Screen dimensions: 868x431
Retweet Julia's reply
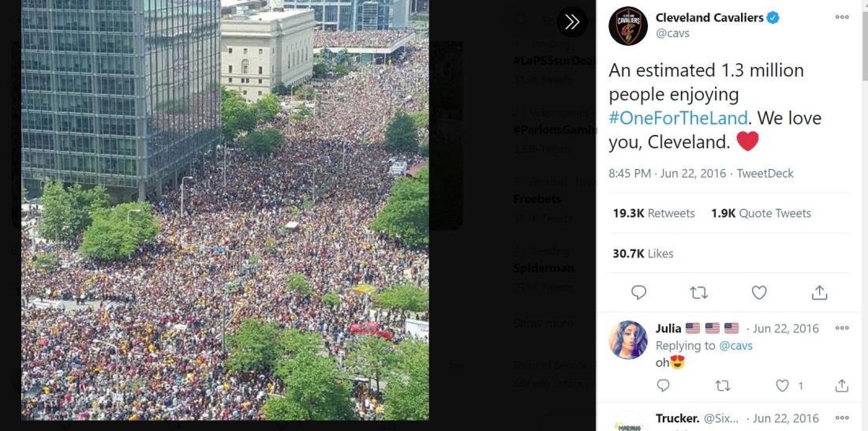click(722, 385)
